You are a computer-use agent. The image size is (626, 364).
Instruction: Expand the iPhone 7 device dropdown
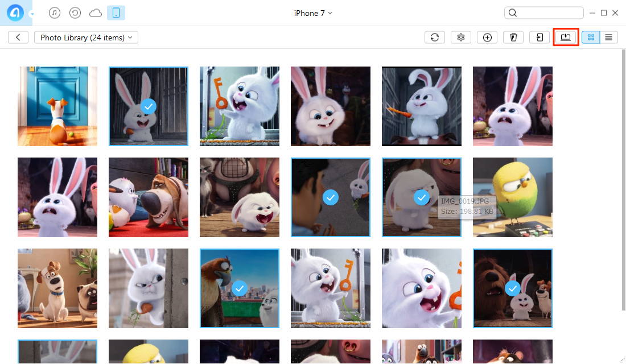pos(313,13)
